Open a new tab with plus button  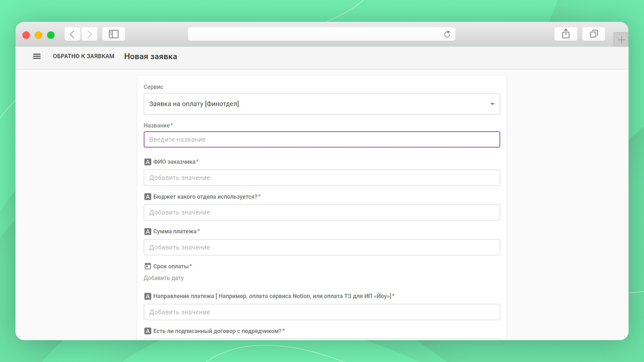click(621, 40)
